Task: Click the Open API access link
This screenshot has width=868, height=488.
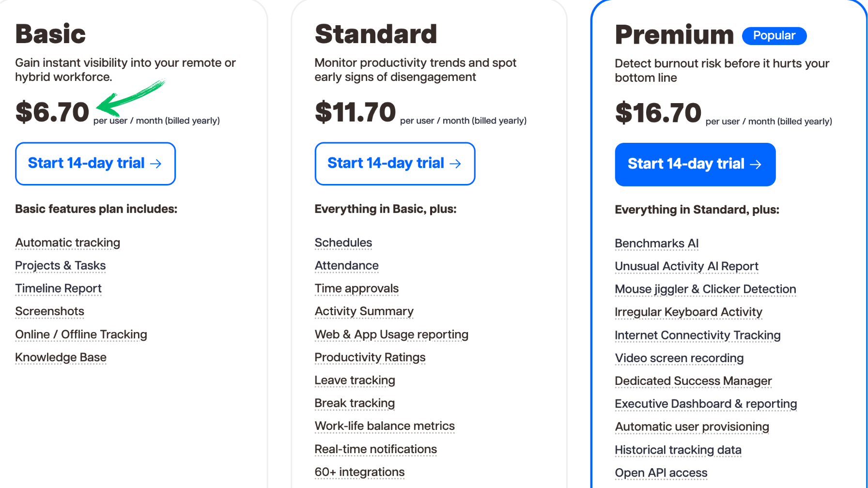Action: pyautogui.click(x=661, y=473)
